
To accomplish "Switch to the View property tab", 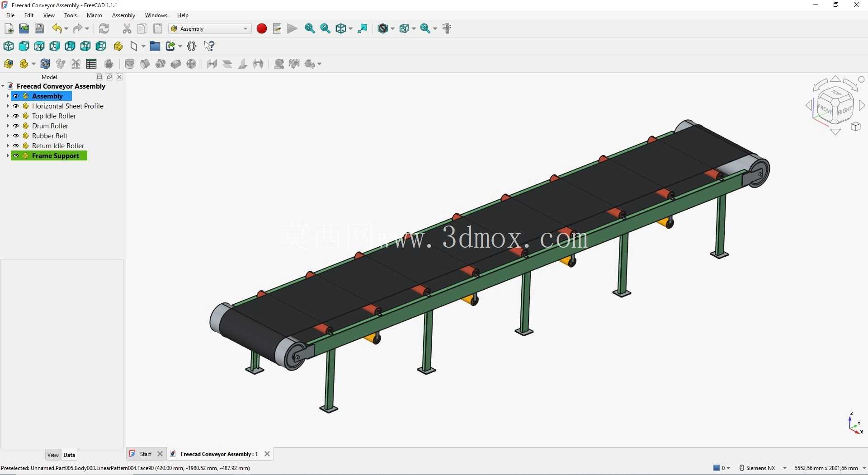I will coord(53,455).
